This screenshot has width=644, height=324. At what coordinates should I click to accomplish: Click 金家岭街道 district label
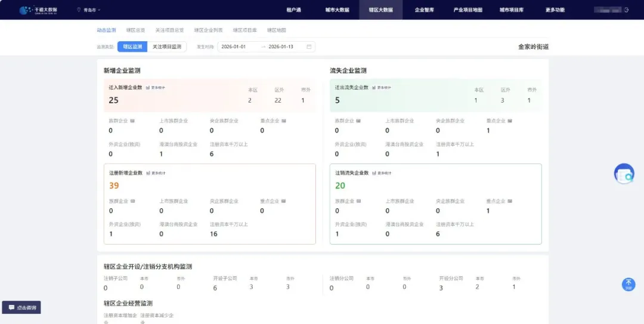point(533,47)
